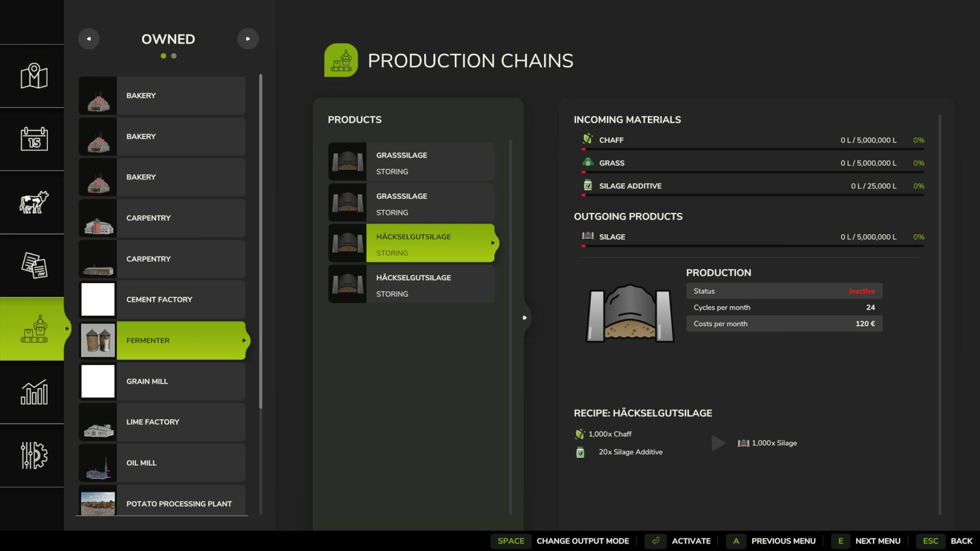Select the second page indicator dot
Image resolution: width=980 pixels, height=551 pixels.
(174, 56)
